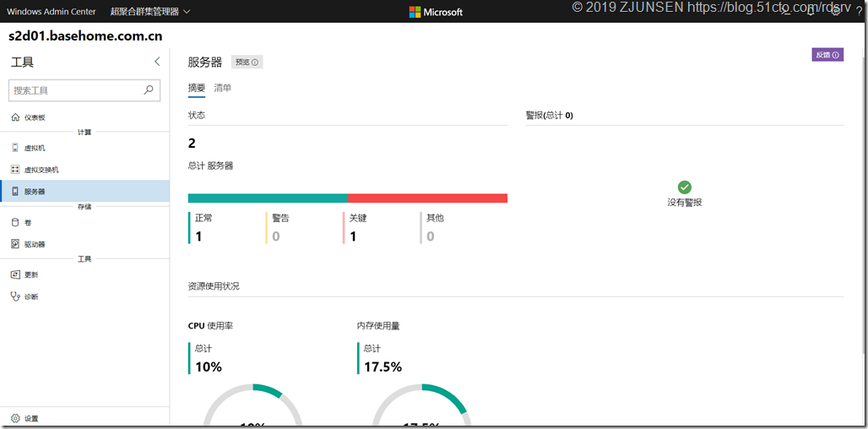The height and width of the screenshot is (429, 868).
Task: Open the 更新 updates tool
Action: point(84,275)
